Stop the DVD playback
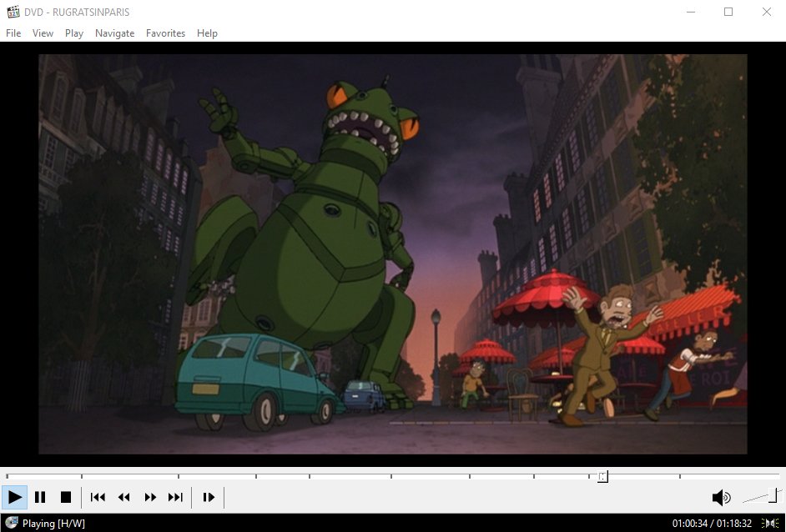The image size is (786, 532). (x=66, y=497)
